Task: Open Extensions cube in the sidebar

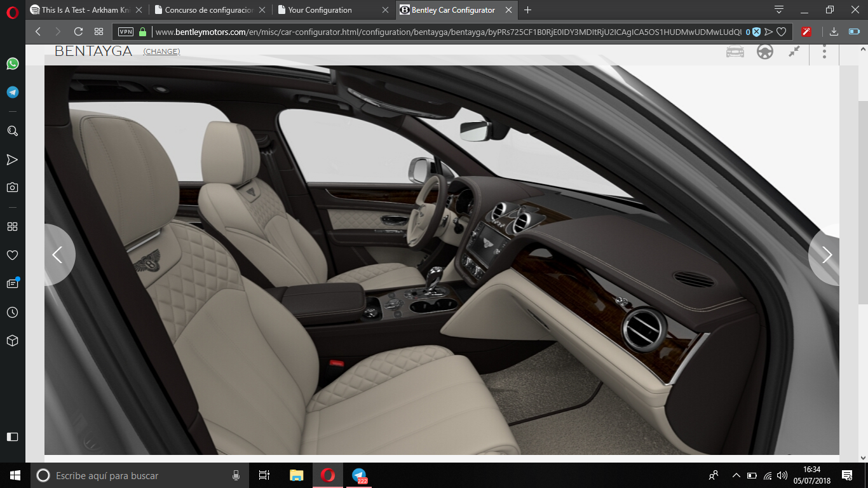Action: [12, 341]
